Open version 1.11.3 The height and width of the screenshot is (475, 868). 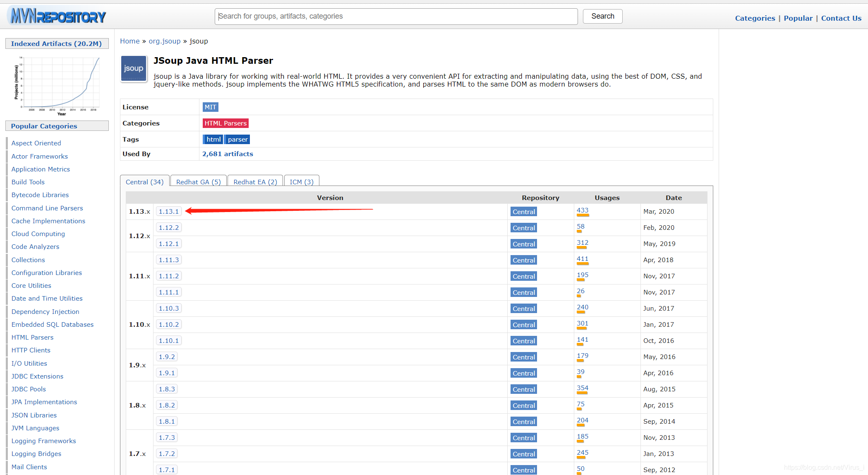tap(169, 260)
